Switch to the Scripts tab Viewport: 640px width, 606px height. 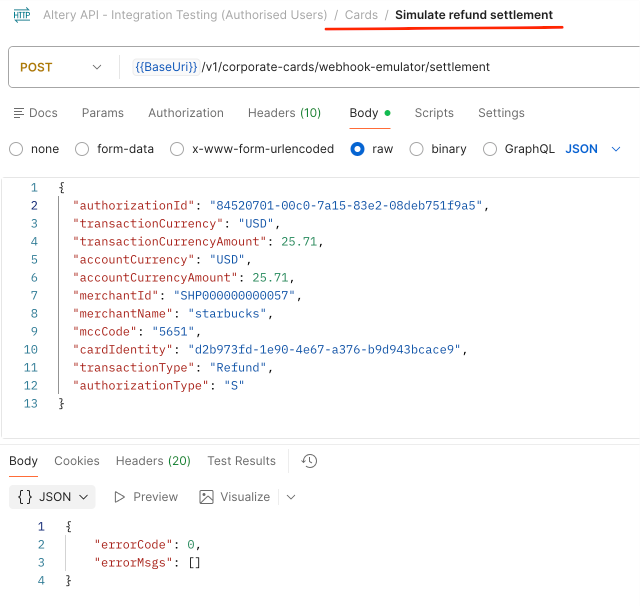coord(434,113)
